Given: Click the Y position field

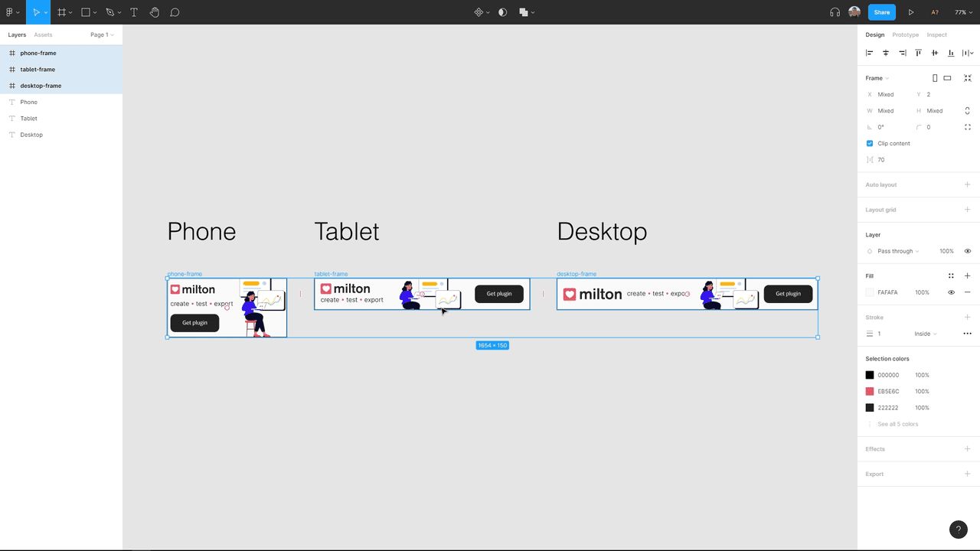Looking at the screenshot, I should click(x=935, y=94).
